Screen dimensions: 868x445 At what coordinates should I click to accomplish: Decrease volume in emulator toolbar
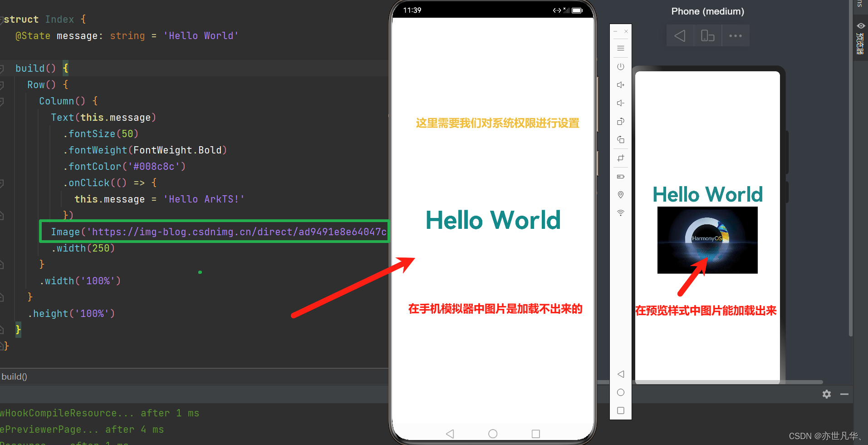(x=621, y=103)
